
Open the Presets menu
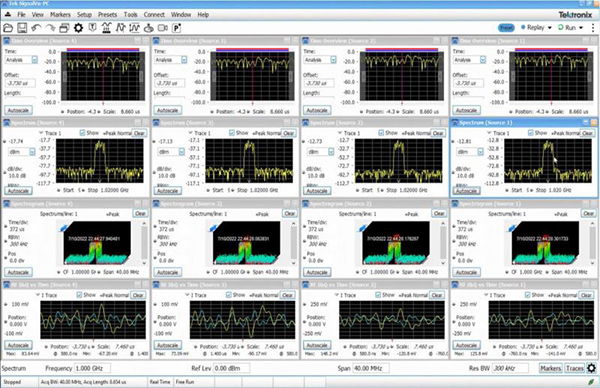click(x=108, y=15)
